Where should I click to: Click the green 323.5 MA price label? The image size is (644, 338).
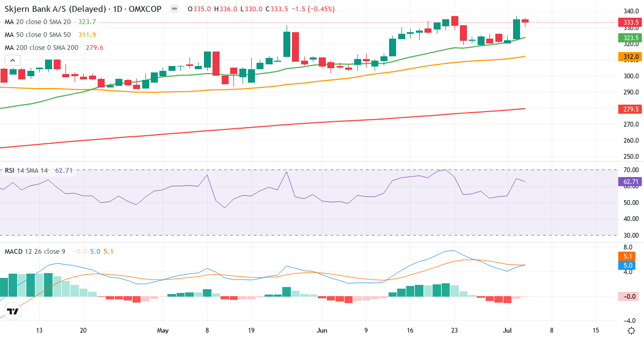pos(630,38)
